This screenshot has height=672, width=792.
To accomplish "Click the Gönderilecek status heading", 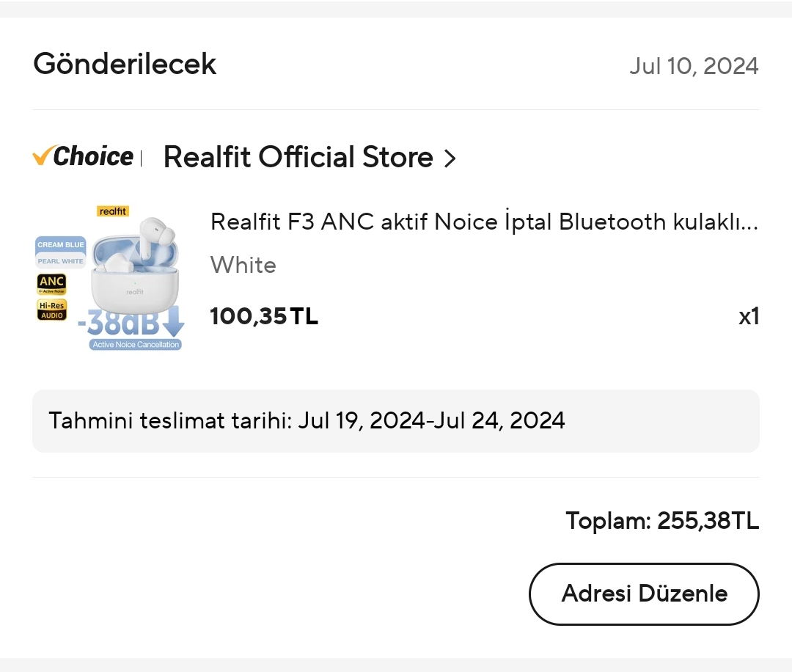I will [125, 65].
